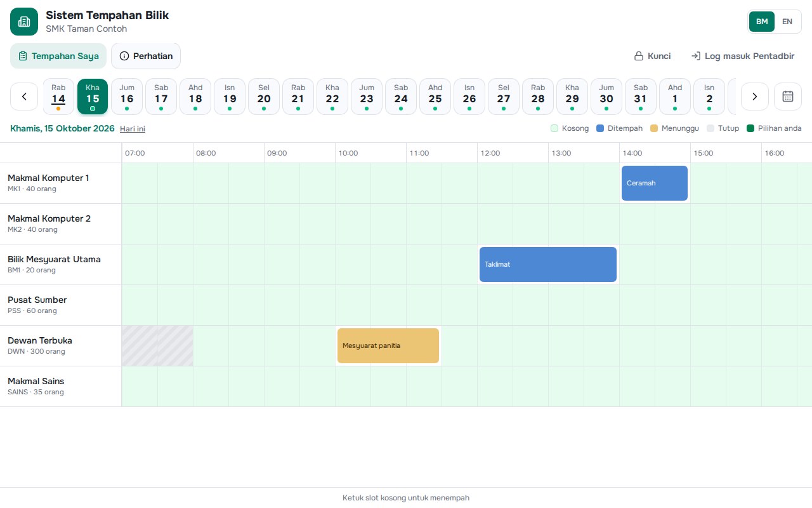Switch language to EN
Screen dimensions: 812x508
point(787,22)
